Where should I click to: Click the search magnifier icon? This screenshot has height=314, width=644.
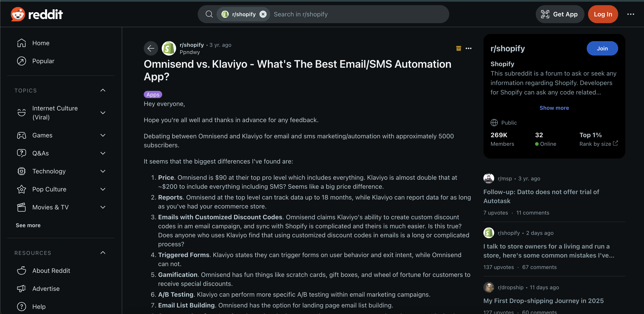pyautogui.click(x=209, y=14)
